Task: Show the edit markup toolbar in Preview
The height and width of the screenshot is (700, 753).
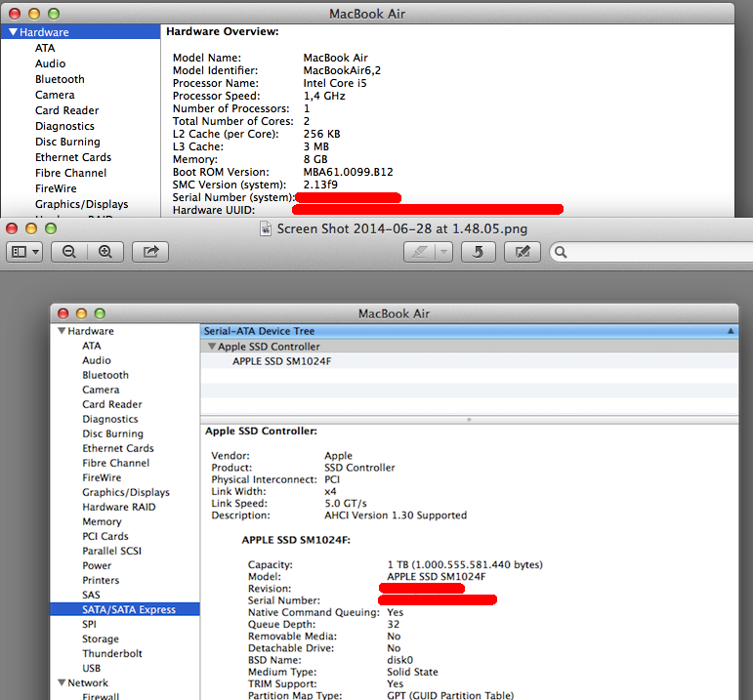Action: [x=522, y=252]
